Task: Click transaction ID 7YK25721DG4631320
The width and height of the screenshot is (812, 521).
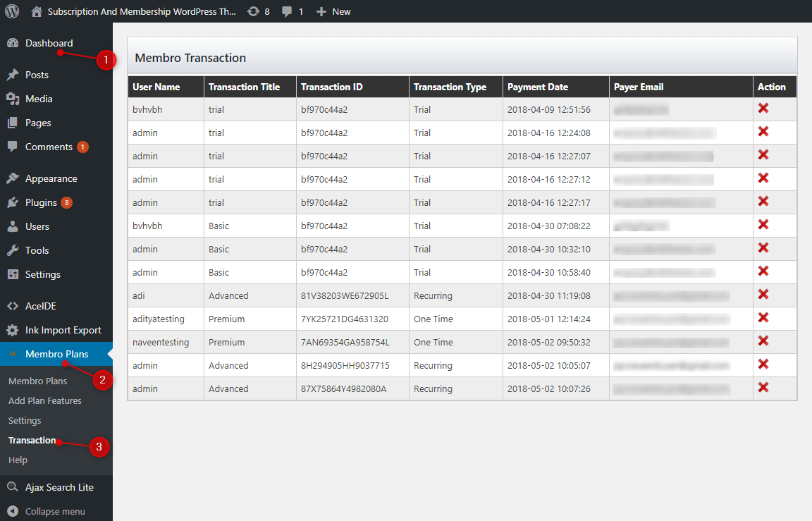Action: (345, 319)
